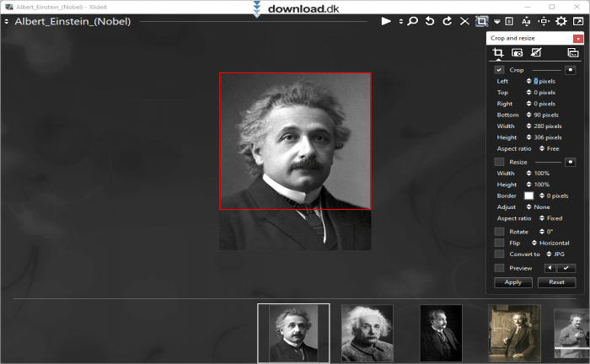Select the partially visible last thumbnail
Viewport: 590px width, 364px height.
pos(571,333)
